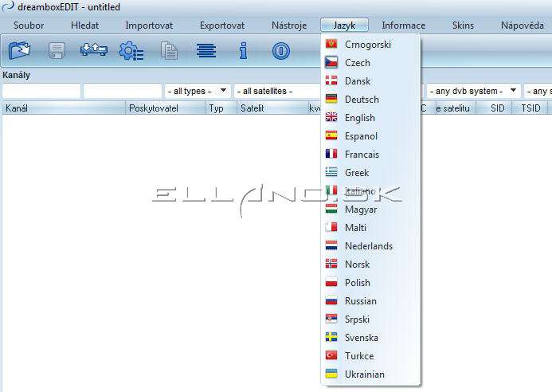Click the UK flag icon

tap(331, 117)
